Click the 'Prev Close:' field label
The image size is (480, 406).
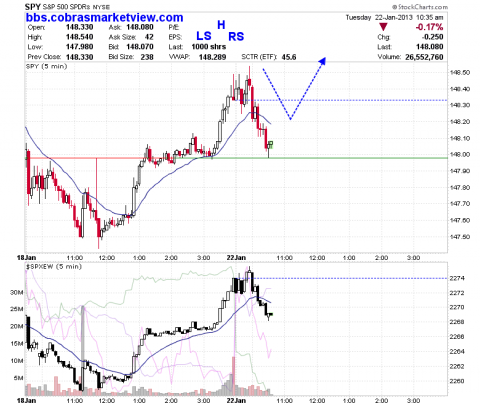[44, 57]
